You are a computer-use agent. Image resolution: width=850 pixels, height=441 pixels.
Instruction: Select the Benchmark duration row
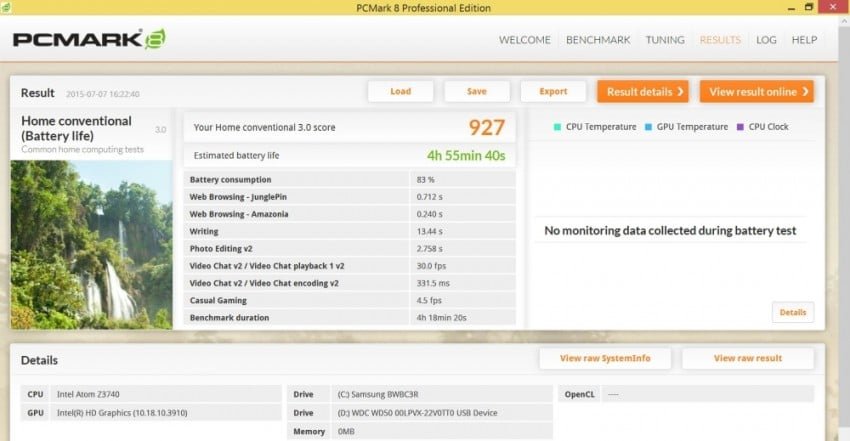pyautogui.click(x=350, y=317)
